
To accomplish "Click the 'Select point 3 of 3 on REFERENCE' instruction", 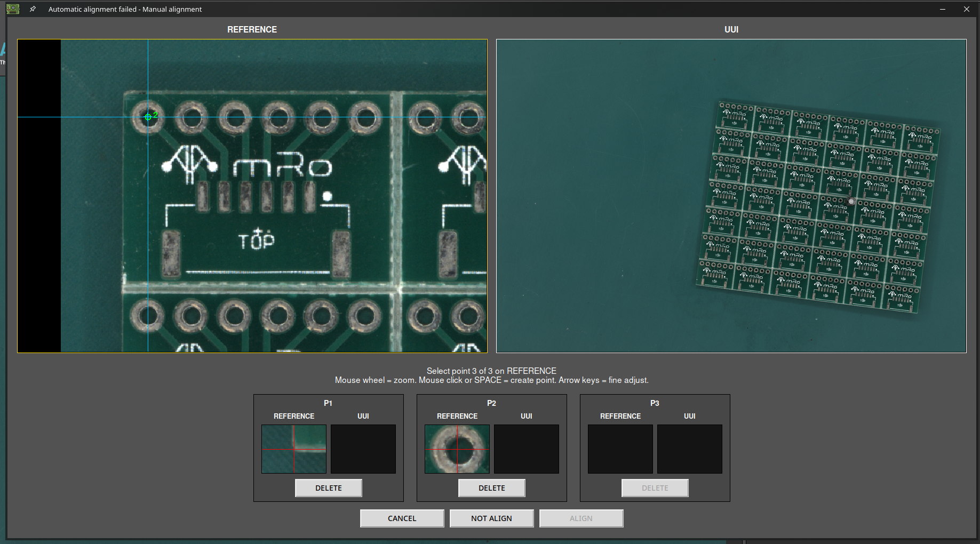I will [x=491, y=371].
